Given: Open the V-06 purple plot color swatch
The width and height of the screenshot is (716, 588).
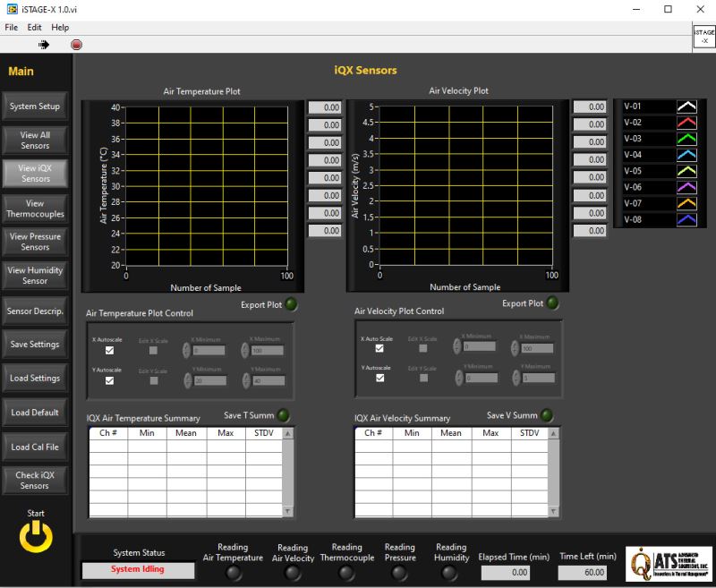Looking at the screenshot, I should click(x=686, y=187).
